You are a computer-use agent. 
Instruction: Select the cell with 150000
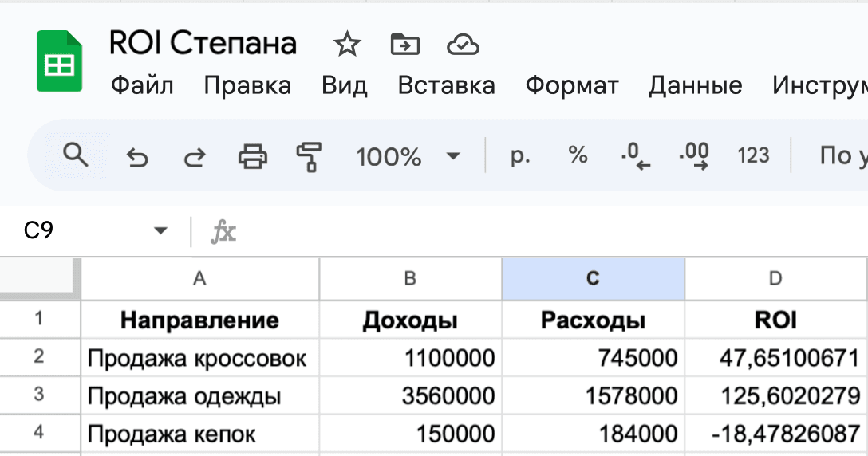tap(410, 434)
